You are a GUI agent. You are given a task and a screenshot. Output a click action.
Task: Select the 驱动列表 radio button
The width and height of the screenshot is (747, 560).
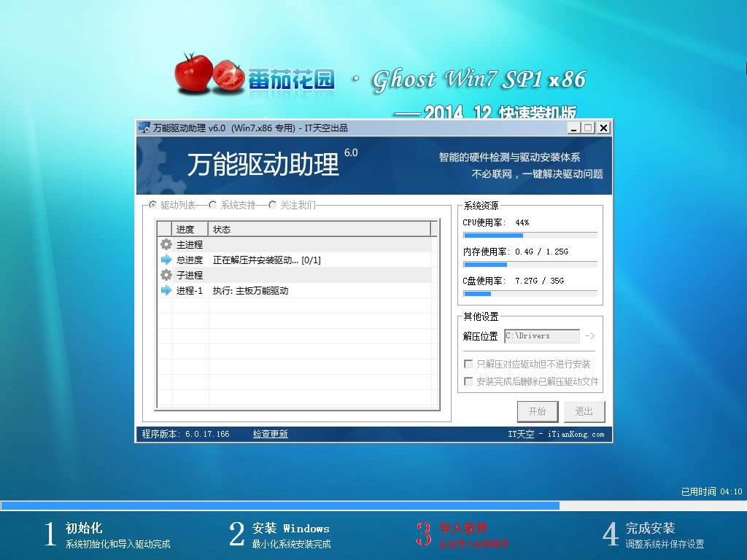(152, 205)
